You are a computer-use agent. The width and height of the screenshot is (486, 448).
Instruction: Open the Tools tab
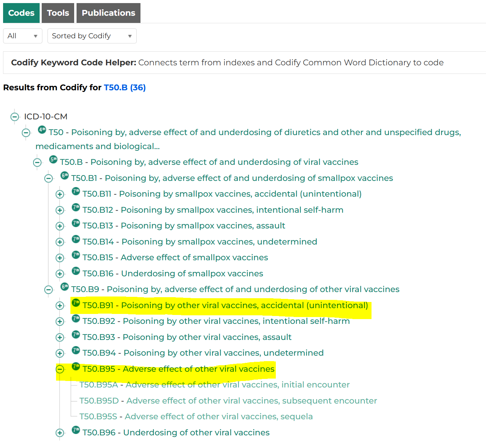tap(58, 13)
